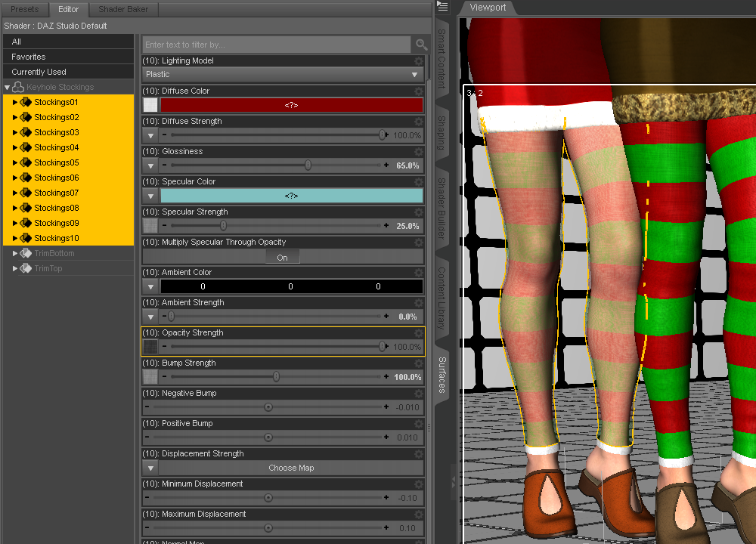This screenshot has width=756, height=544.
Task: Focus the property filter text field
Action: (x=276, y=45)
